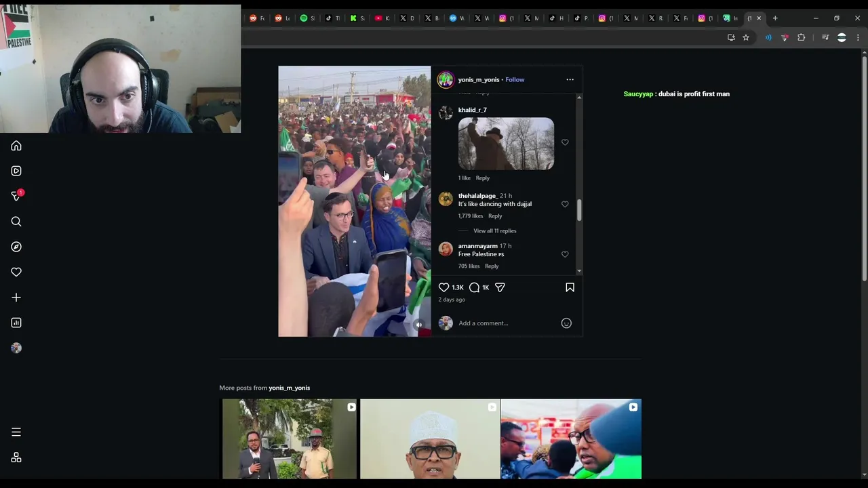Like thehalalpage_ comment
Image resolution: width=868 pixels, height=488 pixels.
565,204
